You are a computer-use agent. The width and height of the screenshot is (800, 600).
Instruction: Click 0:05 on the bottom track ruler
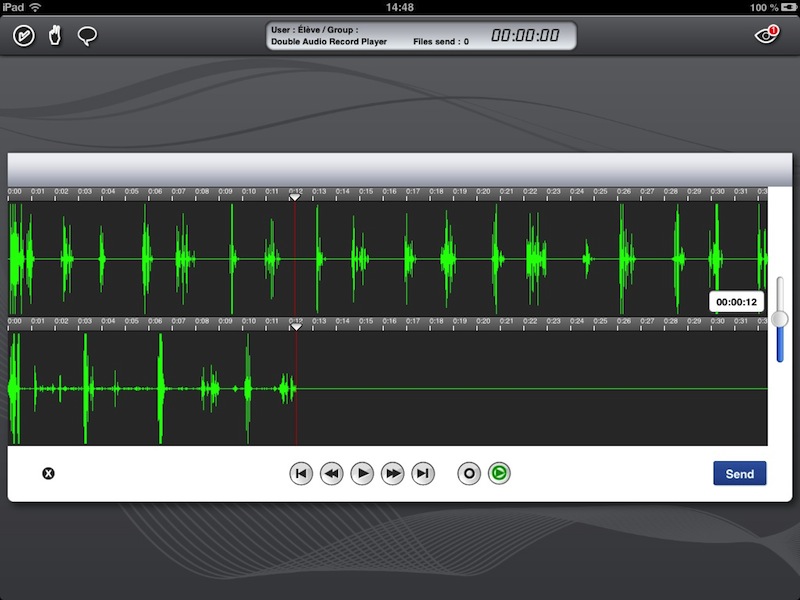point(132,321)
